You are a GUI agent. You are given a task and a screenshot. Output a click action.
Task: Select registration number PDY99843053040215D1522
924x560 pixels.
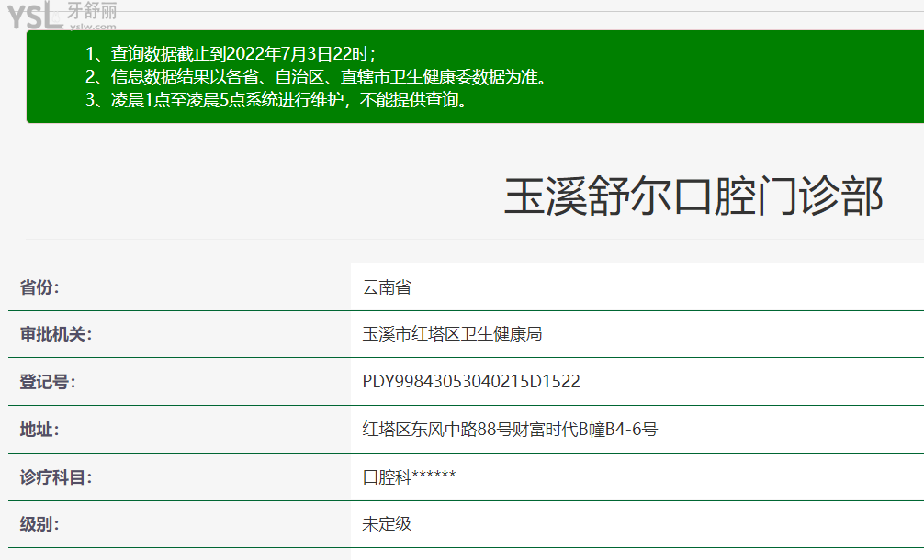[x=471, y=382]
